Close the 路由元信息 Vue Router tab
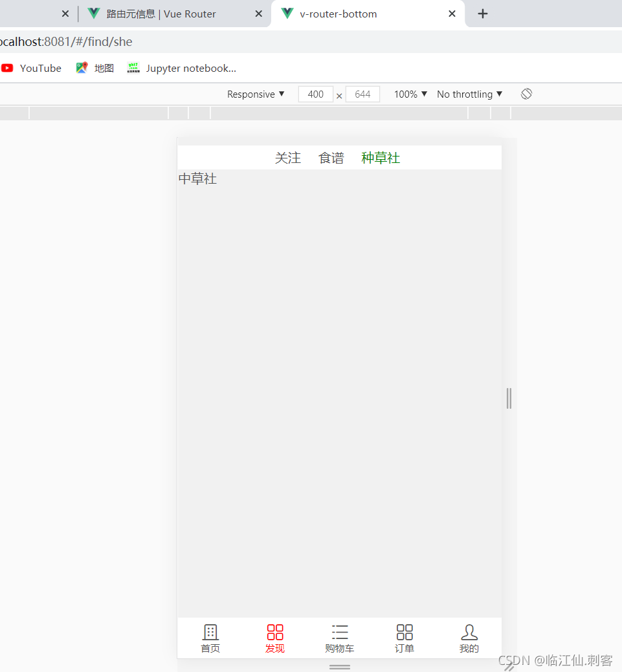The image size is (622, 672). point(259,14)
